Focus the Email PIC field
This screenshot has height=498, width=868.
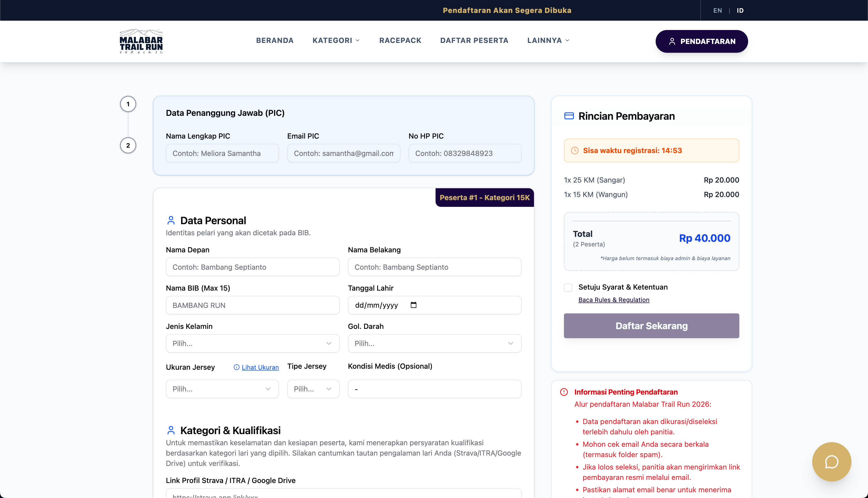[343, 153]
